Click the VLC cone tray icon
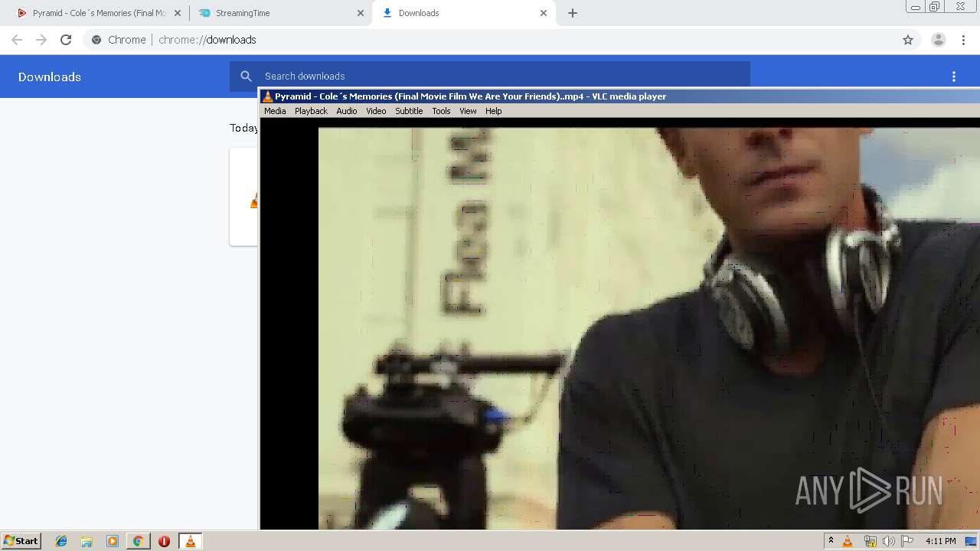The image size is (980, 551). click(848, 541)
